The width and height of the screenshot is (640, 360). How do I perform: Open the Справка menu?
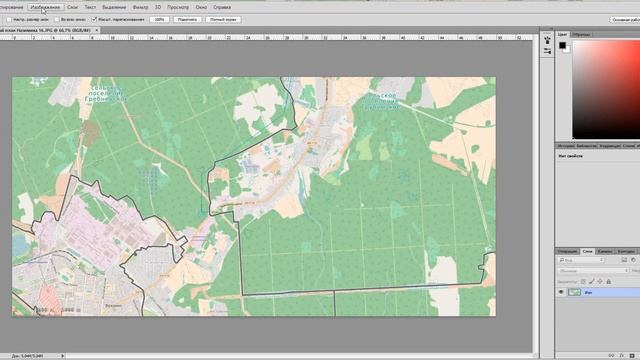(x=222, y=7)
